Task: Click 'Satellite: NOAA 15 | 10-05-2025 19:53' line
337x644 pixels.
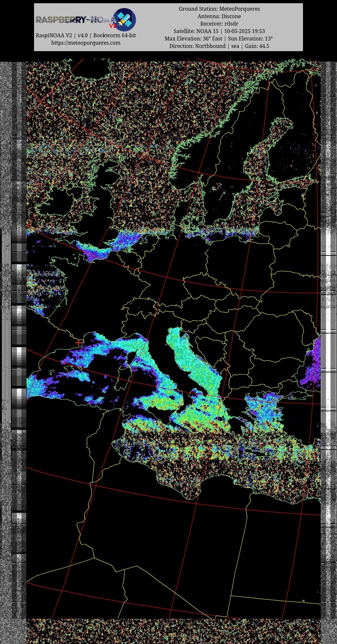Action: (219, 31)
